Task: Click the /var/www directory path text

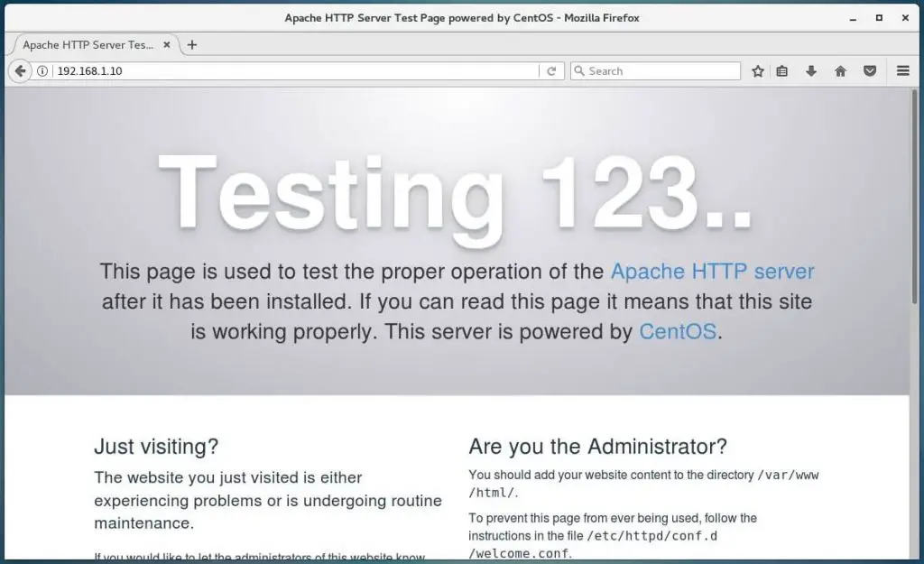Action: [788, 475]
